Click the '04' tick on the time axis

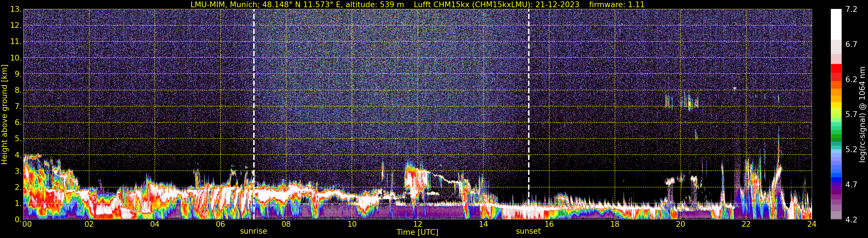click(x=155, y=224)
